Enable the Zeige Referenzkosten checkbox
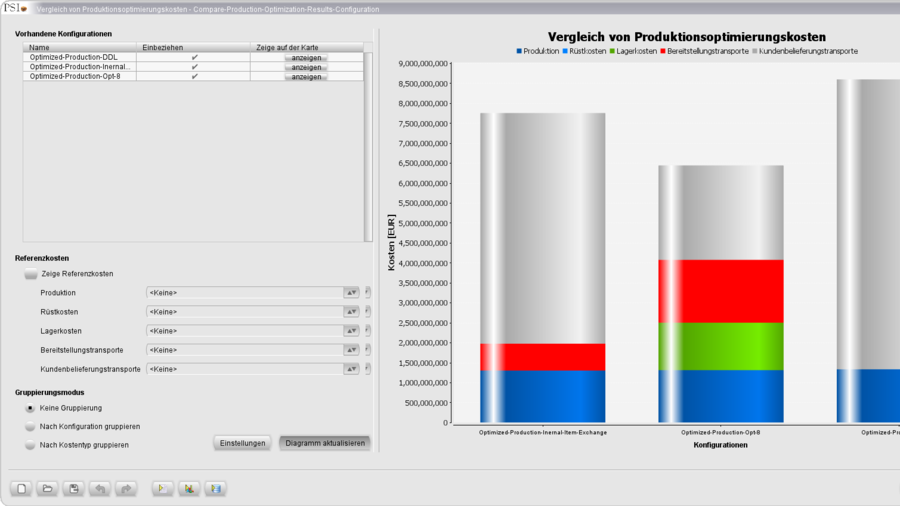 (31, 274)
